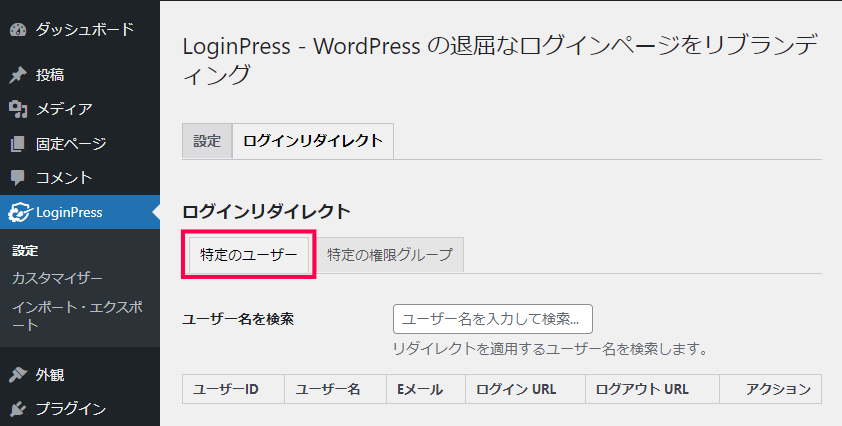Focus the ユーザー名を入力して検索 field
Image resolution: width=842 pixels, height=426 pixels.
coord(493,319)
